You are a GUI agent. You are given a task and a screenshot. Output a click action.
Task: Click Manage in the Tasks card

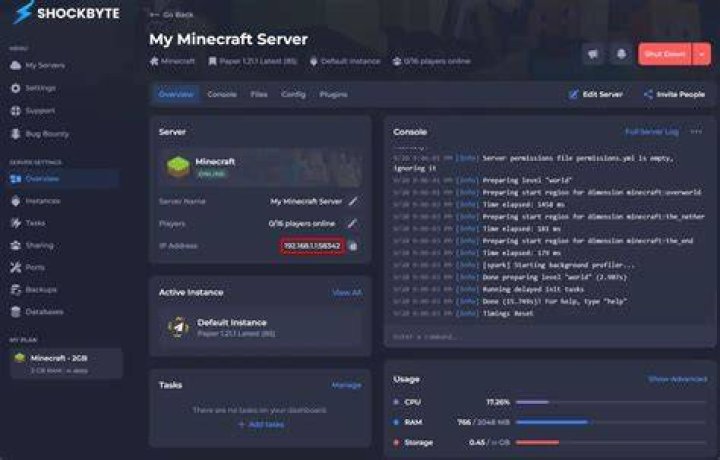click(347, 385)
